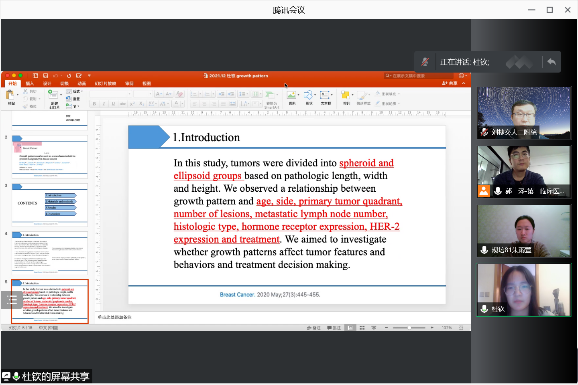Click the notes area below the slide

(x=283, y=317)
